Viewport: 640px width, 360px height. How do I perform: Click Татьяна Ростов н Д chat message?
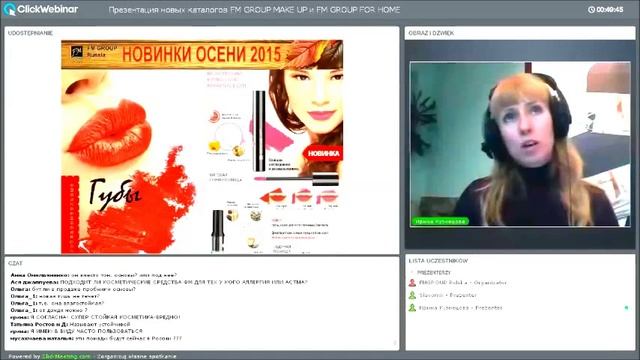point(70,324)
